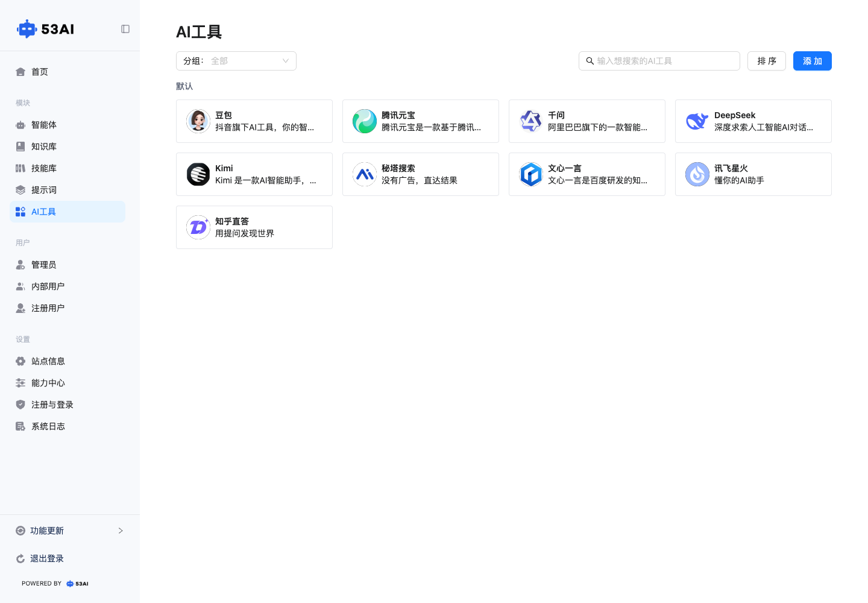The image size is (868, 603).
Task: Open the 能力中心 settings
Action: [x=68, y=383]
